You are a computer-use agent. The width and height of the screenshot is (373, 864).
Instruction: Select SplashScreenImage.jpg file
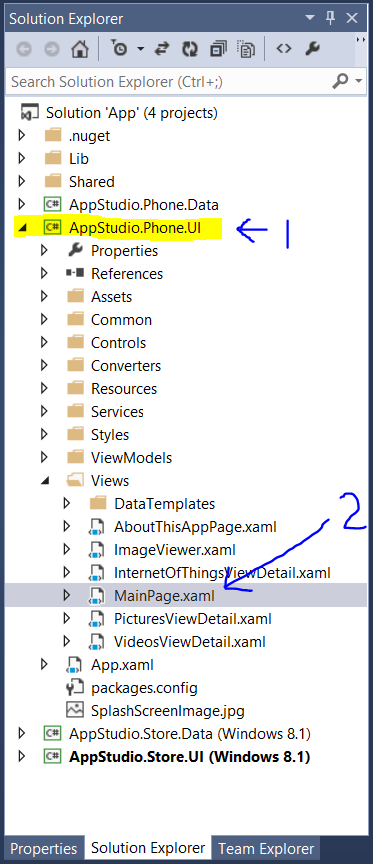(x=167, y=711)
